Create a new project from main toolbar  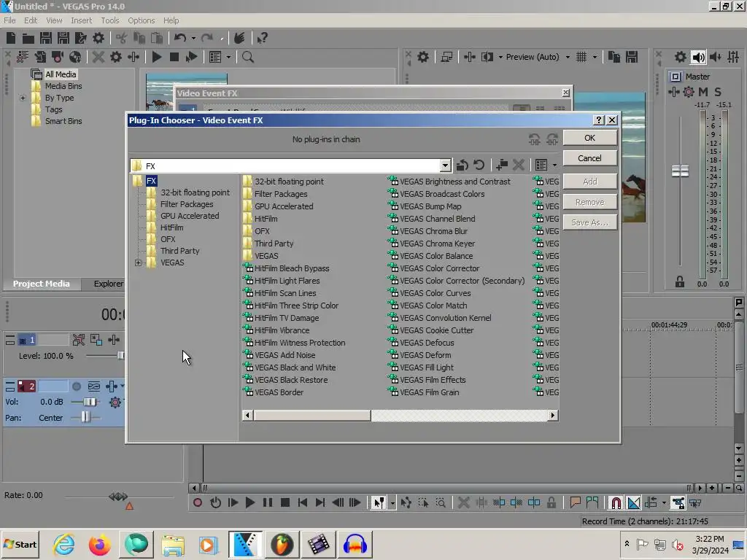(x=11, y=38)
